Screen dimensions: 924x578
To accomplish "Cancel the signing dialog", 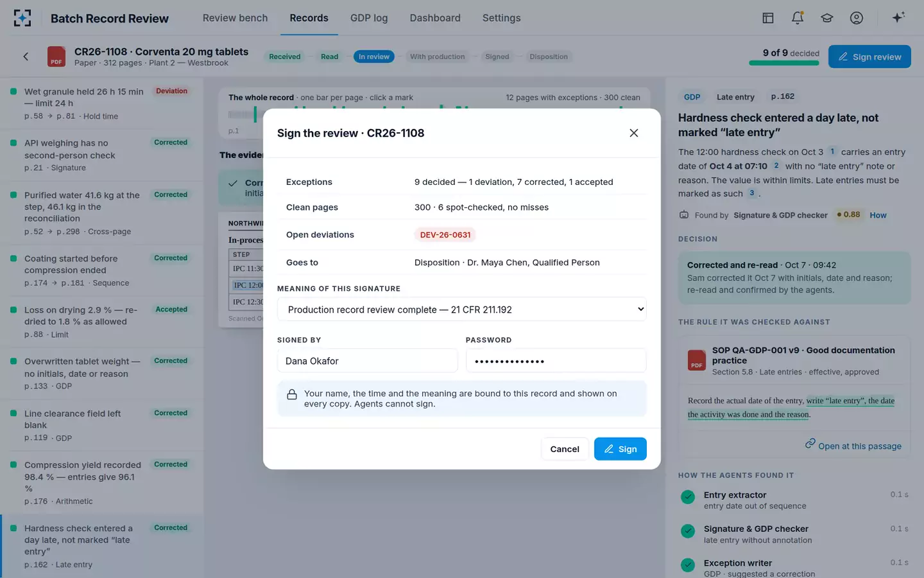I will pos(565,449).
